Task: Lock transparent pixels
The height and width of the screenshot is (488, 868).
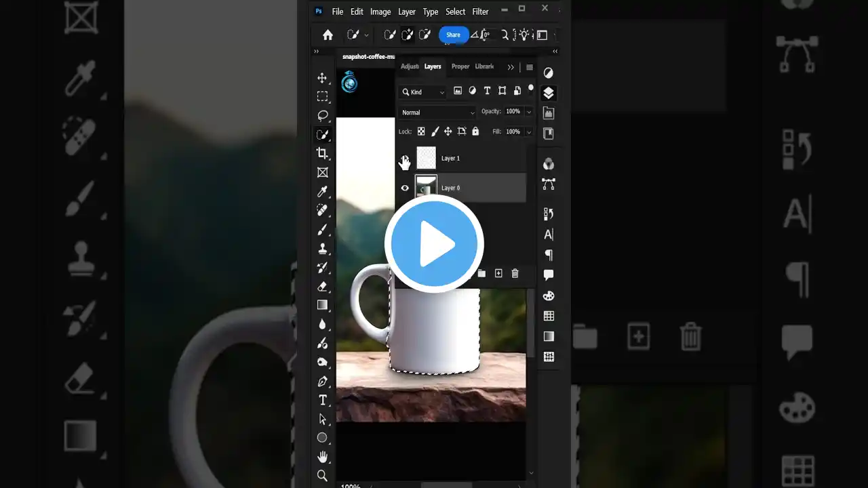Action: (421, 131)
